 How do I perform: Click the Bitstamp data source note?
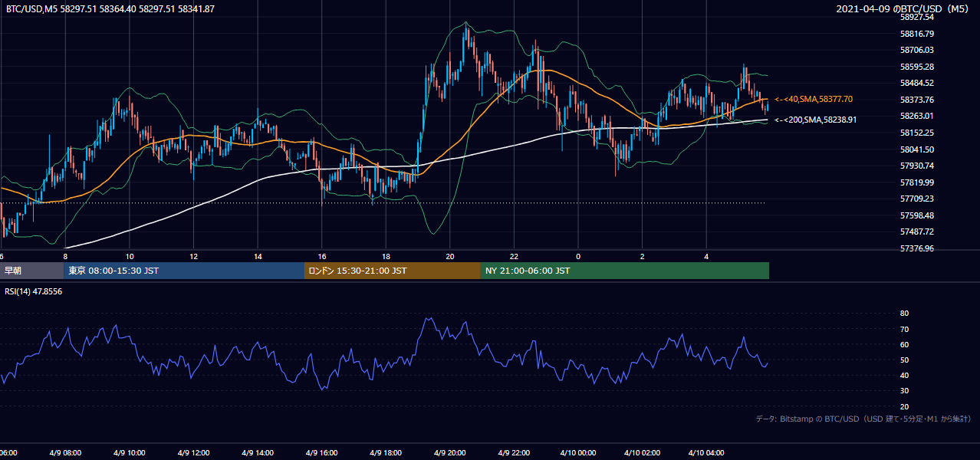pyautogui.click(x=864, y=419)
